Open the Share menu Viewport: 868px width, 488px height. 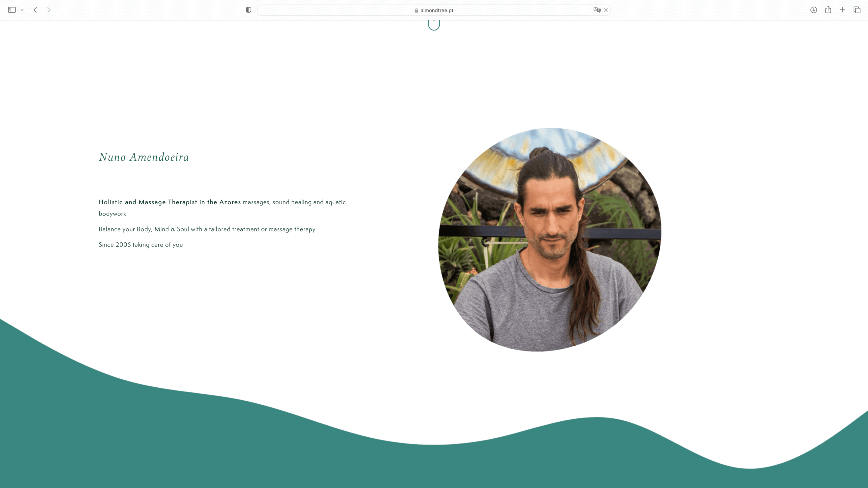pyautogui.click(x=828, y=10)
